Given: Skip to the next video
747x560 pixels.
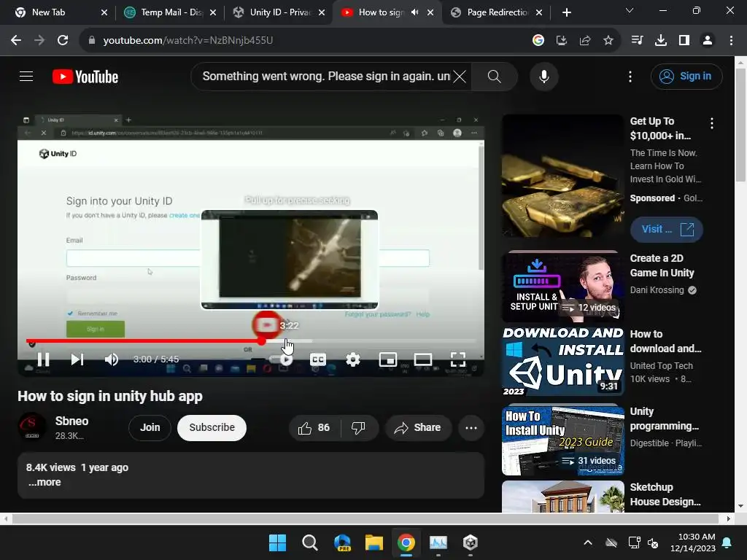Looking at the screenshot, I should [x=77, y=359].
